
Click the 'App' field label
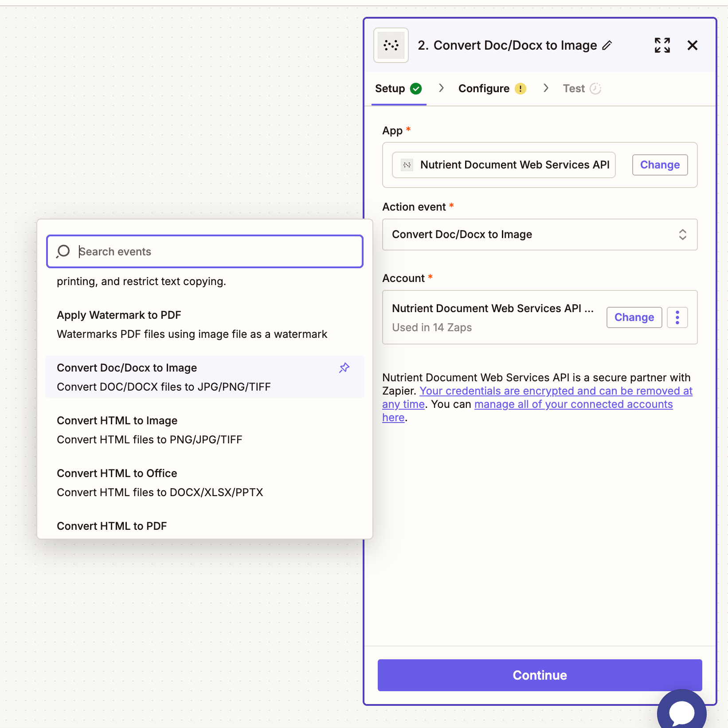pos(392,131)
